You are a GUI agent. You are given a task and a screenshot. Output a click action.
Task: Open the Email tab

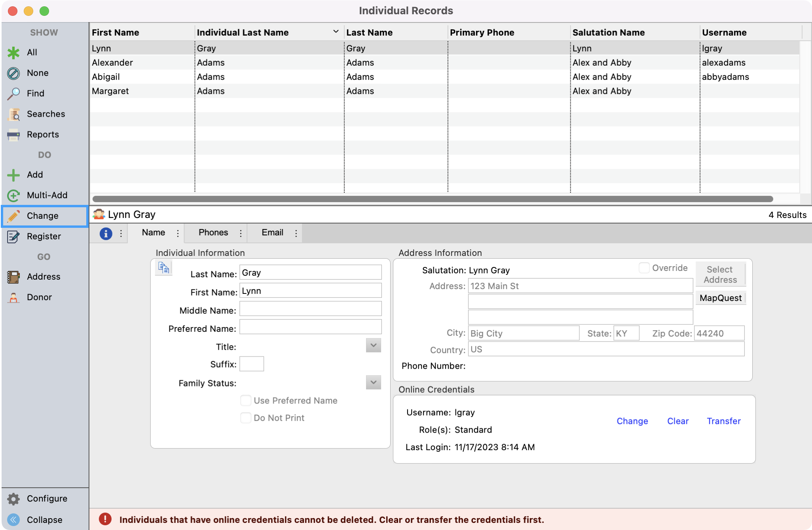(272, 233)
